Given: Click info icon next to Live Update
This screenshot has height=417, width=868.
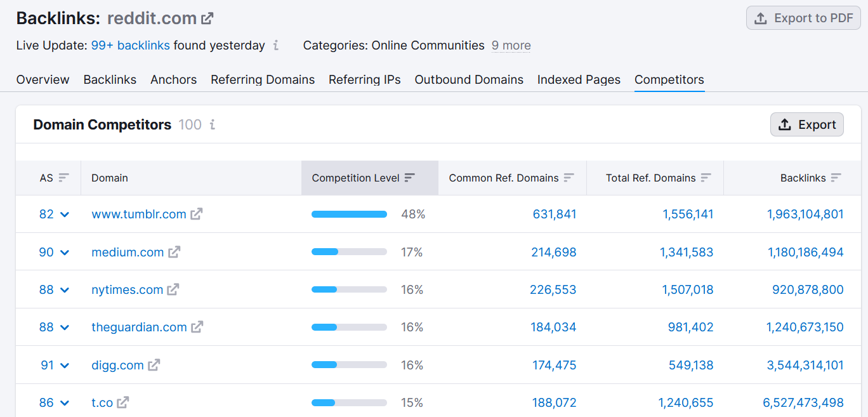Looking at the screenshot, I should [x=276, y=45].
